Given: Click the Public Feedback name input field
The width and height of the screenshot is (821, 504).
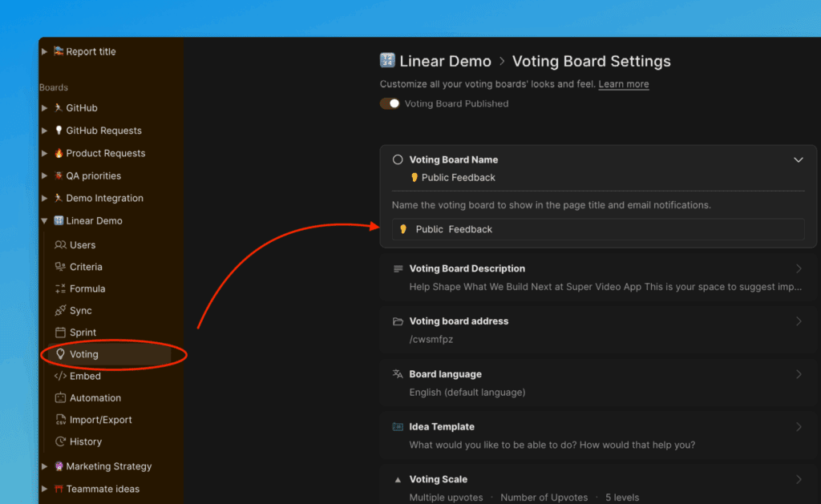Looking at the screenshot, I should [x=597, y=229].
